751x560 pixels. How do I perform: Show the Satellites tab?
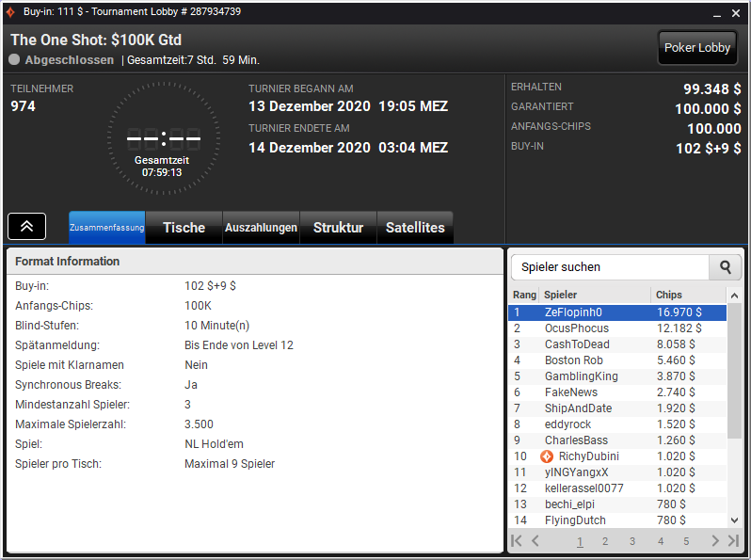coord(415,228)
